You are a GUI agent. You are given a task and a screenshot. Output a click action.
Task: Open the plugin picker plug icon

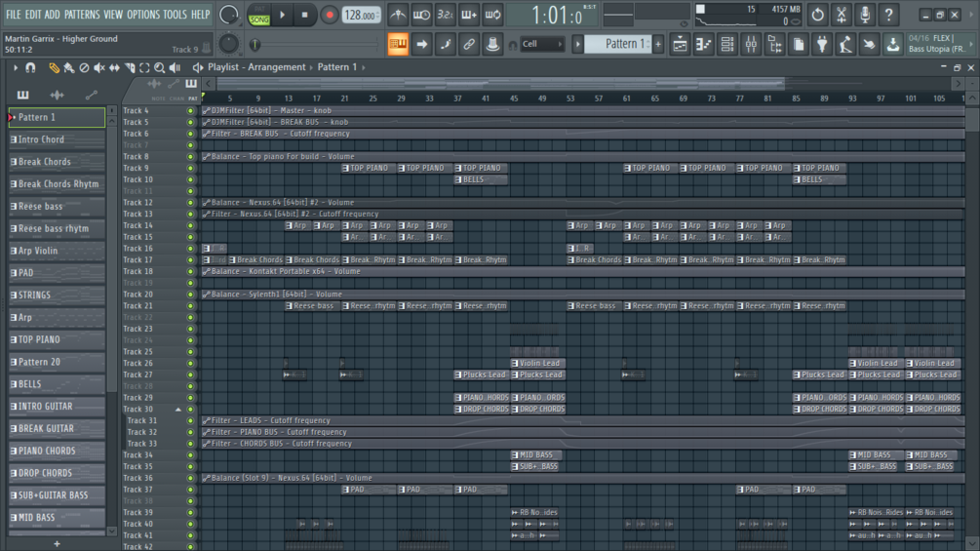click(x=822, y=44)
